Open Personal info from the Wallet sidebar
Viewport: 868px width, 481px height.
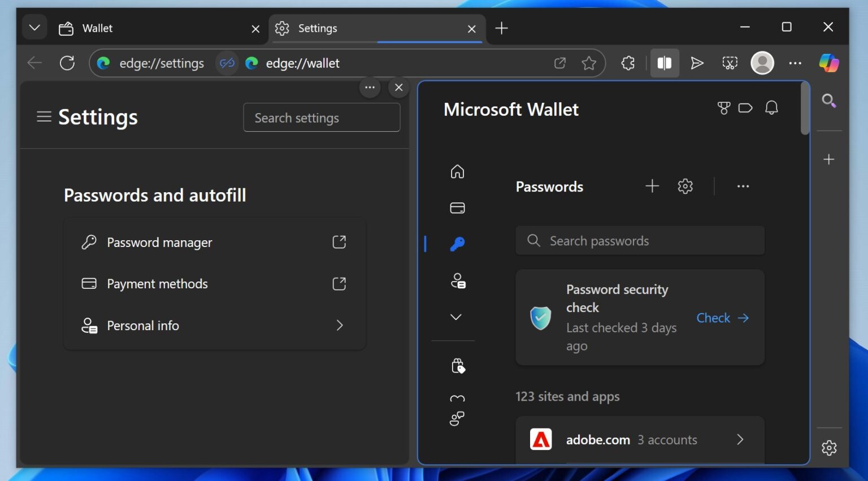point(457,280)
